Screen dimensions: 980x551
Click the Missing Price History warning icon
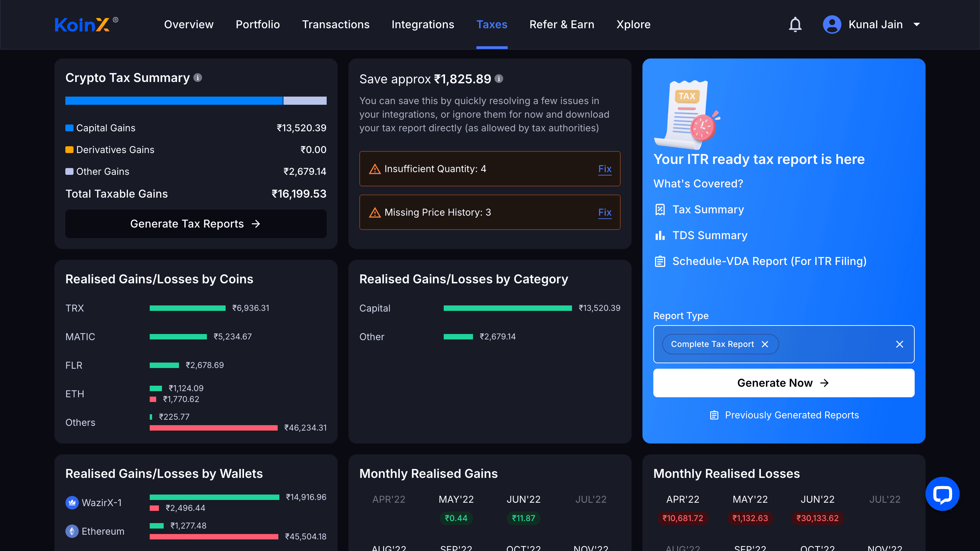click(x=375, y=212)
